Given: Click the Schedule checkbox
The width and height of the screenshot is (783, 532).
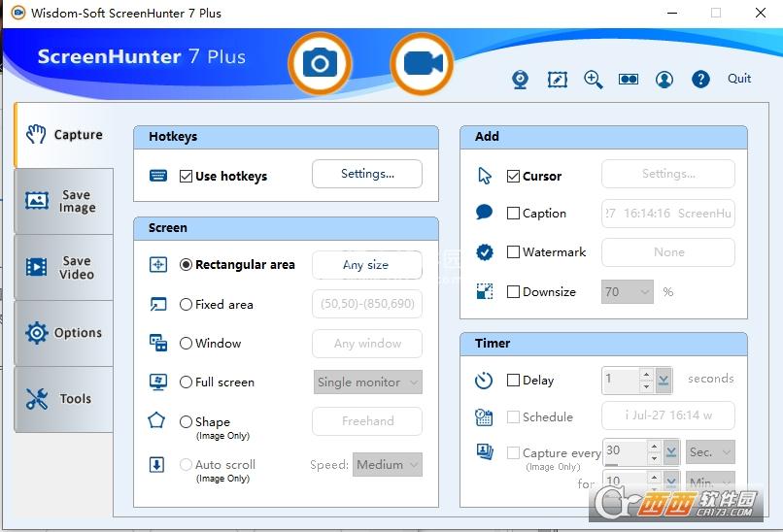Looking at the screenshot, I should pyautogui.click(x=513, y=417).
